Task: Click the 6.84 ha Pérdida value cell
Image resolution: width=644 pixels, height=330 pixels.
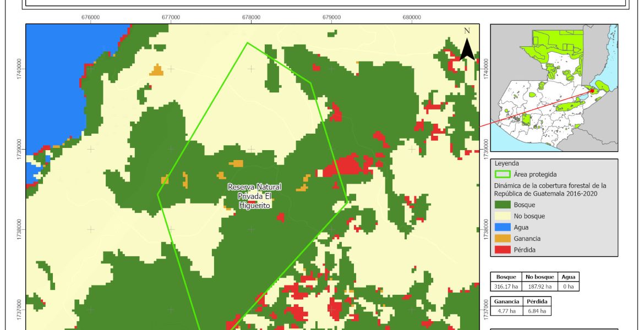Action: pos(536,311)
